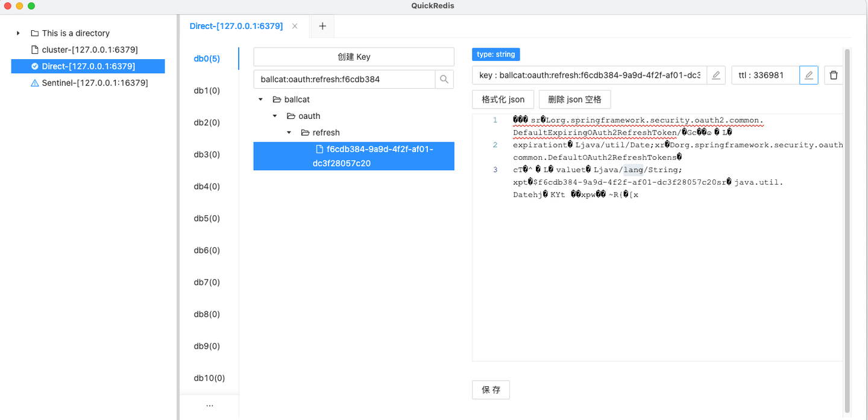Select the db1(0) database
This screenshot has width=868, height=420.
(205, 90)
